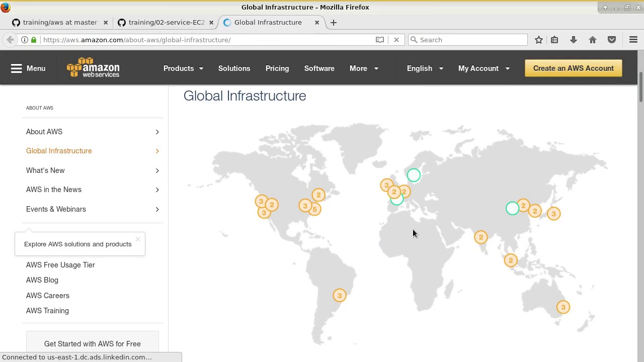Image resolution: width=644 pixels, height=362 pixels.
Task: Close the training/02-service-EC2 tab
Action: [211, 22]
